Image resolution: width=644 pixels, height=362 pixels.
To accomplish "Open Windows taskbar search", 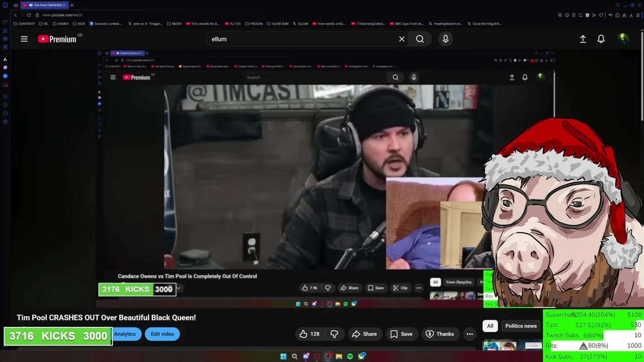I will coord(294,356).
